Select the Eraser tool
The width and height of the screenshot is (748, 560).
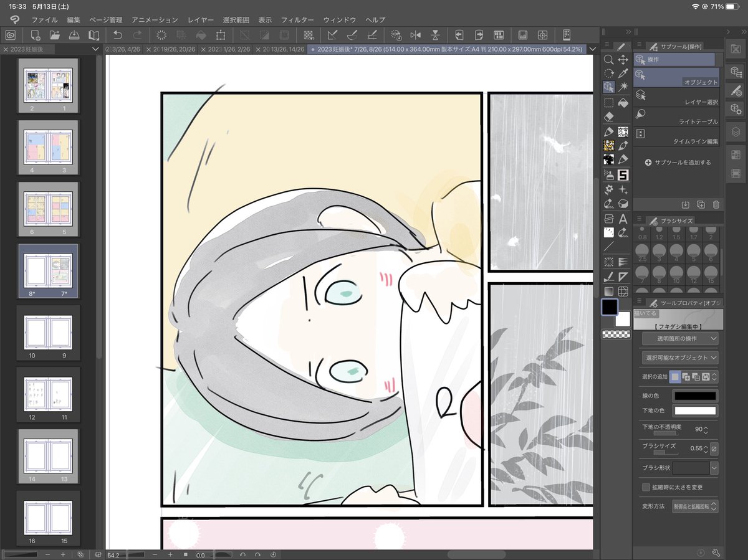(x=609, y=116)
